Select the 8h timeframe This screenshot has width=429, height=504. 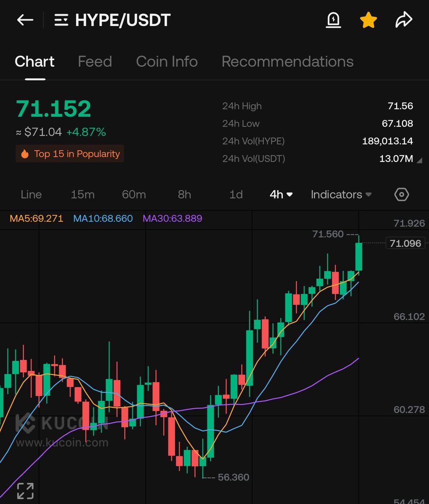coord(184,194)
